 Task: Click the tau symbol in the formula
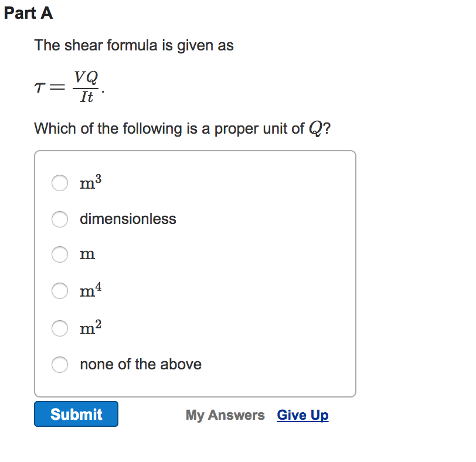pos(39,88)
